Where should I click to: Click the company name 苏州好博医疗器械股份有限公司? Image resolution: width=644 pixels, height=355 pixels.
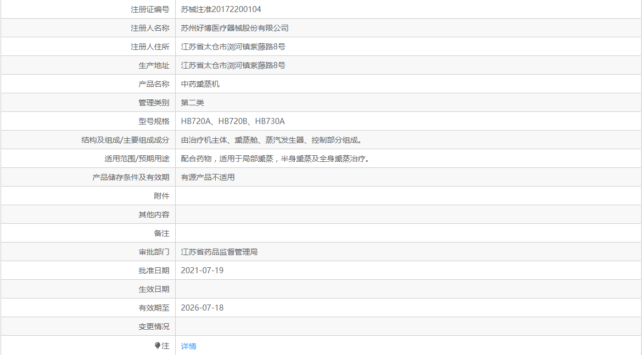tap(234, 28)
